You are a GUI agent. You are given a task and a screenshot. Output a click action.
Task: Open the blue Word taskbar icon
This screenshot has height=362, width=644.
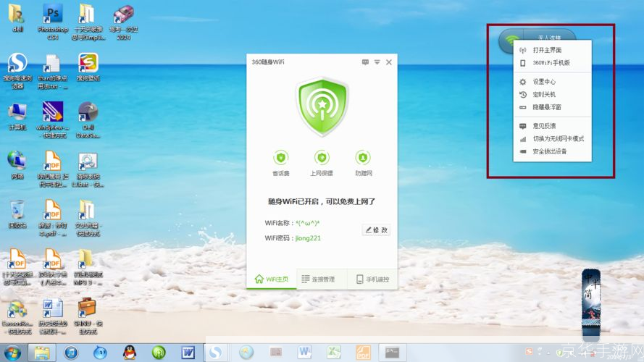[x=188, y=353]
